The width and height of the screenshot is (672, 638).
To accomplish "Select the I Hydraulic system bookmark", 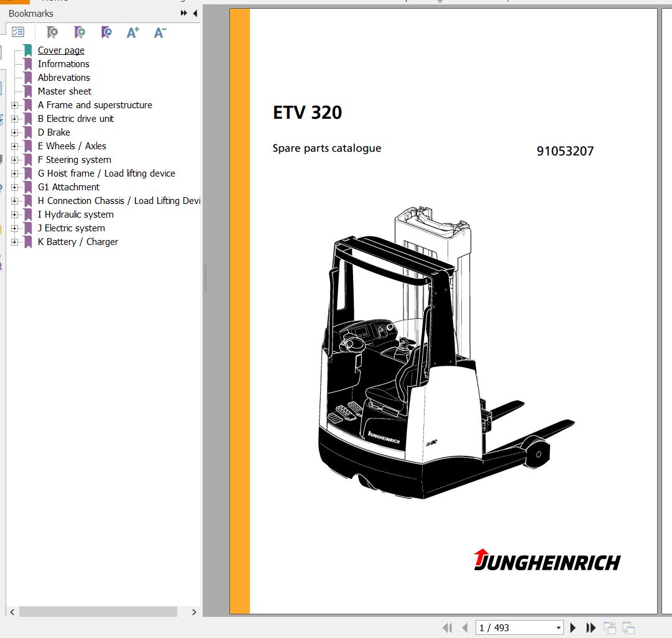I will click(x=76, y=215).
